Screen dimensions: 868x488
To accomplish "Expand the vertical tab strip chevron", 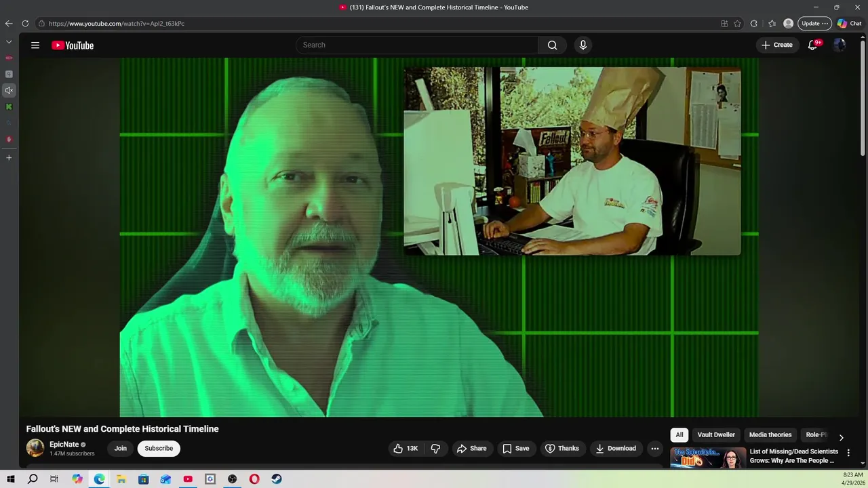I will 9,41.
